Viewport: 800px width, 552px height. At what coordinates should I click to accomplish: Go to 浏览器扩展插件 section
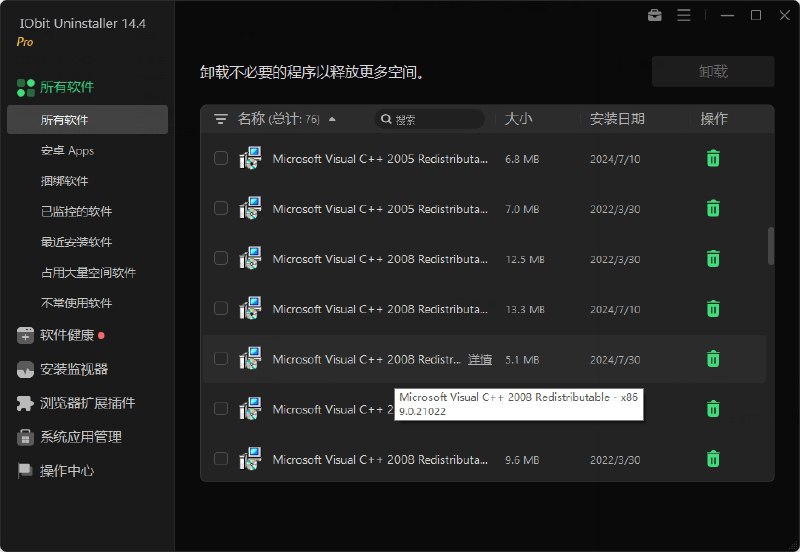86,403
